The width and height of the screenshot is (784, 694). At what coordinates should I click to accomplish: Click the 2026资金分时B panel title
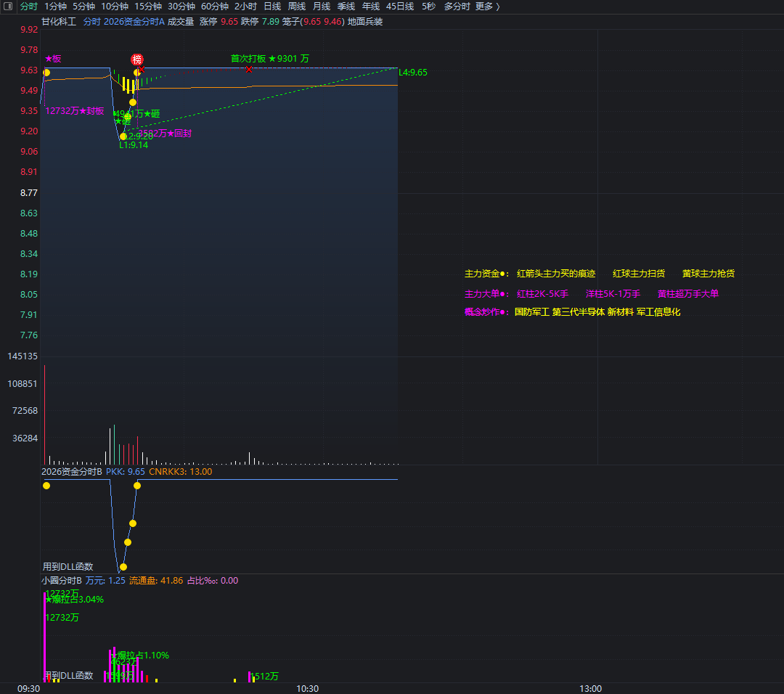(71, 472)
